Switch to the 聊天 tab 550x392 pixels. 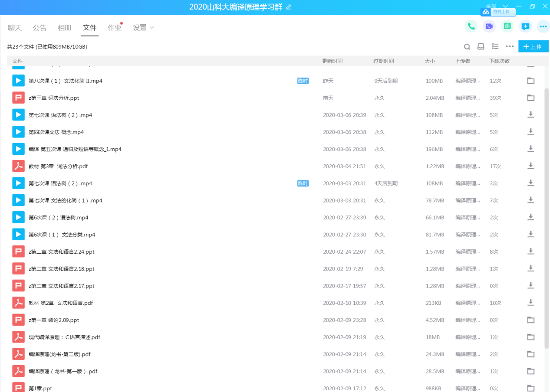[15, 28]
